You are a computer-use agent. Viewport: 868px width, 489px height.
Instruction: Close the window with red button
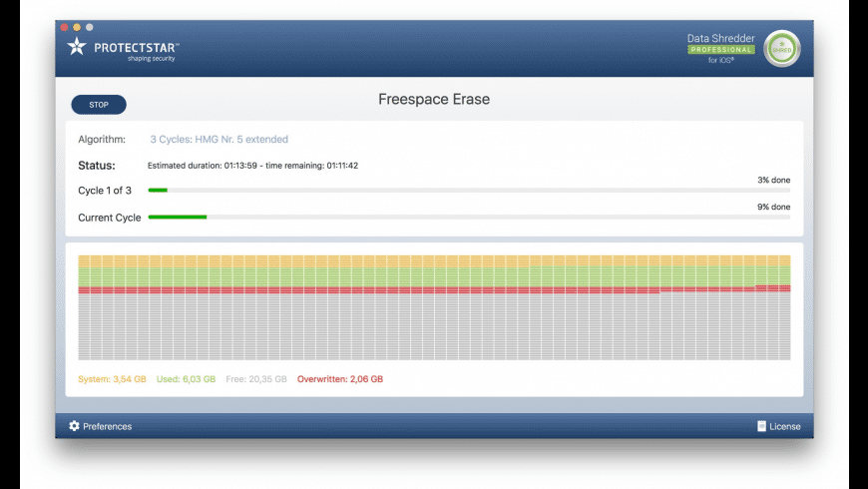(x=65, y=27)
